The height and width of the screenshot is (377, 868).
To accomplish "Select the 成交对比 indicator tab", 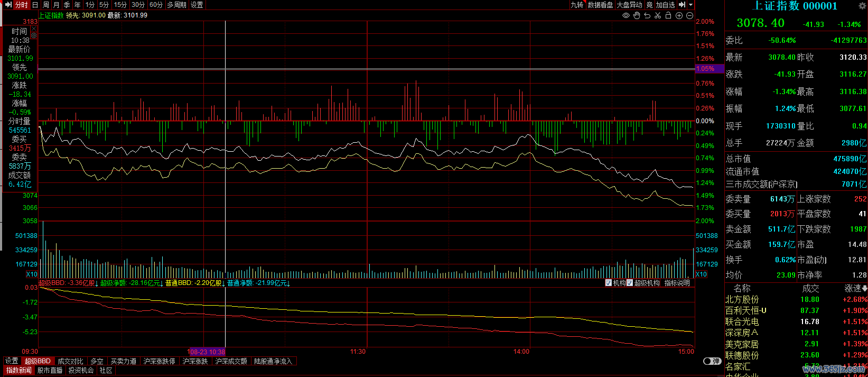I will [x=71, y=361].
